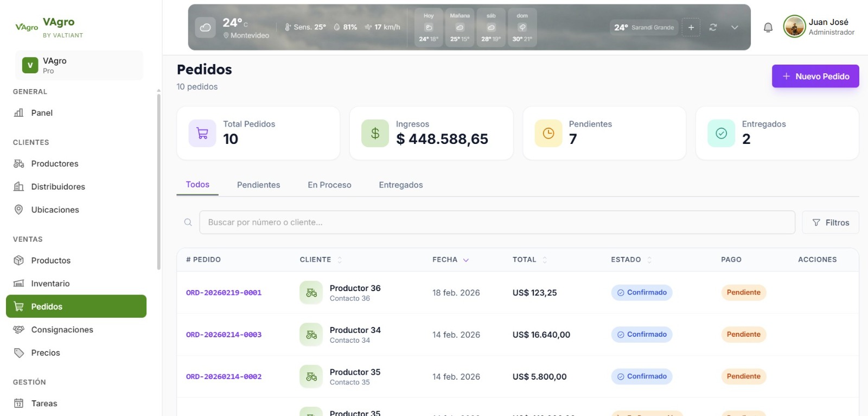
Task: Click the Nuevo Pedido button
Action: coord(815,76)
